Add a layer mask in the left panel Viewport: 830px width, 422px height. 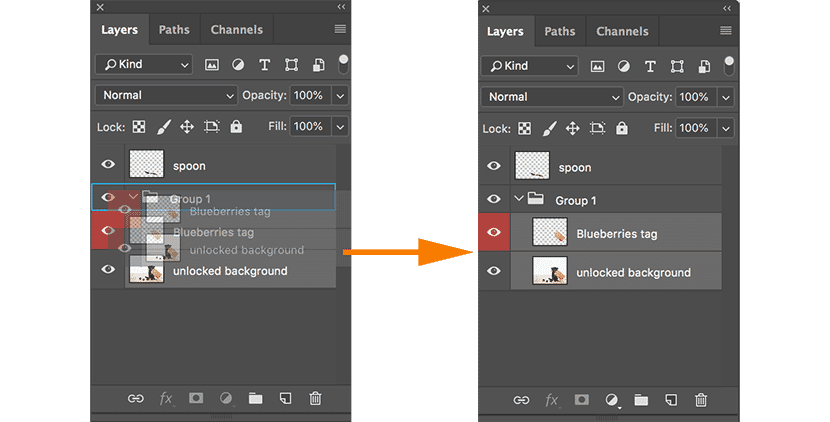(x=196, y=398)
